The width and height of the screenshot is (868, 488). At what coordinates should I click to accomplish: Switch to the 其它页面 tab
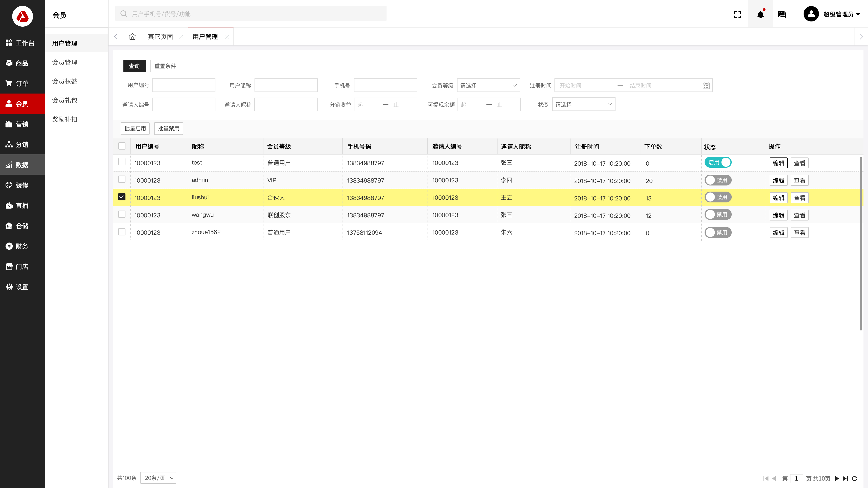[x=160, y=36]
